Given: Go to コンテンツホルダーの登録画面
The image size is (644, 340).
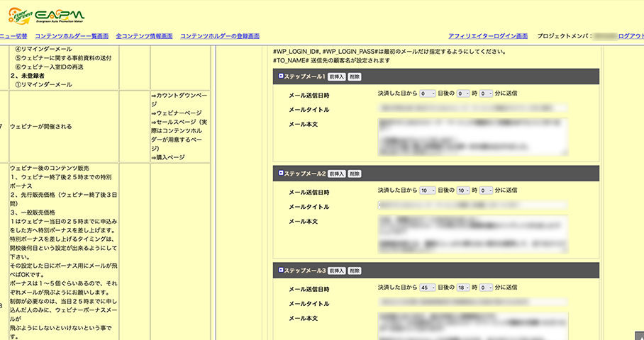Looking at the screenshot, I should (220, 36).
